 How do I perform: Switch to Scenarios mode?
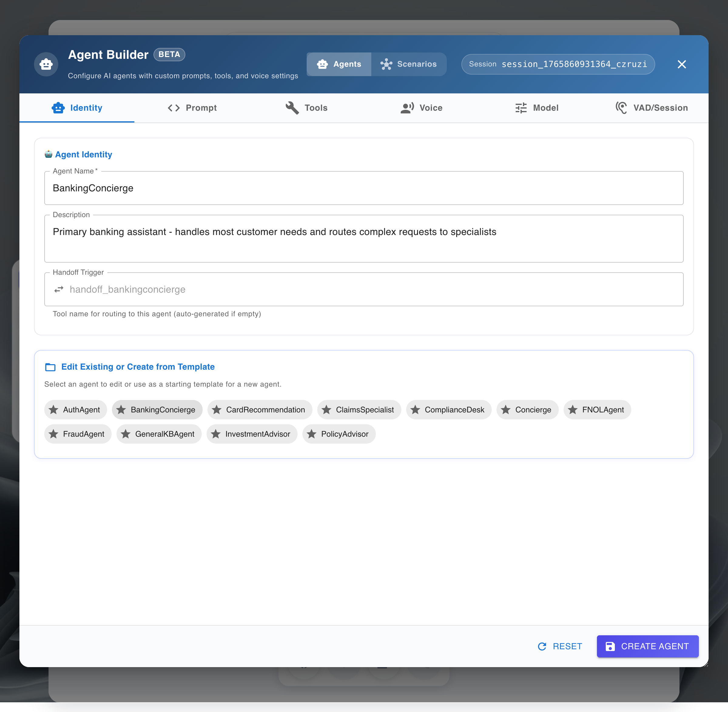pos(409,64)
